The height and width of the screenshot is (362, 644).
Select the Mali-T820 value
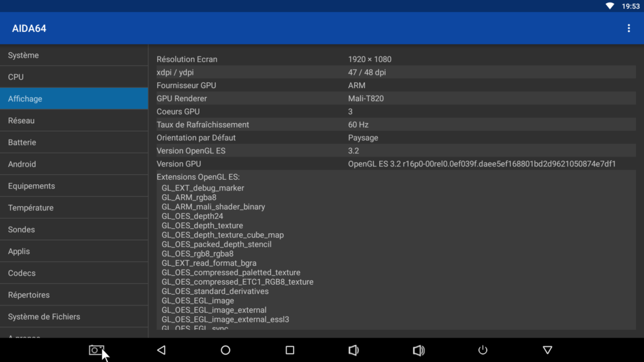[366, 99]
